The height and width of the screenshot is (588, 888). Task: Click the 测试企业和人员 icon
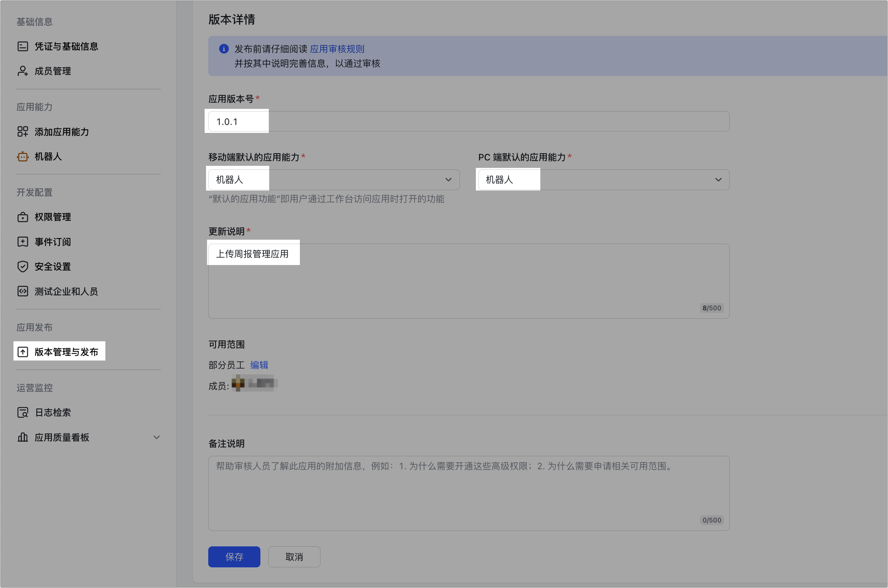(x=22, y=291)
